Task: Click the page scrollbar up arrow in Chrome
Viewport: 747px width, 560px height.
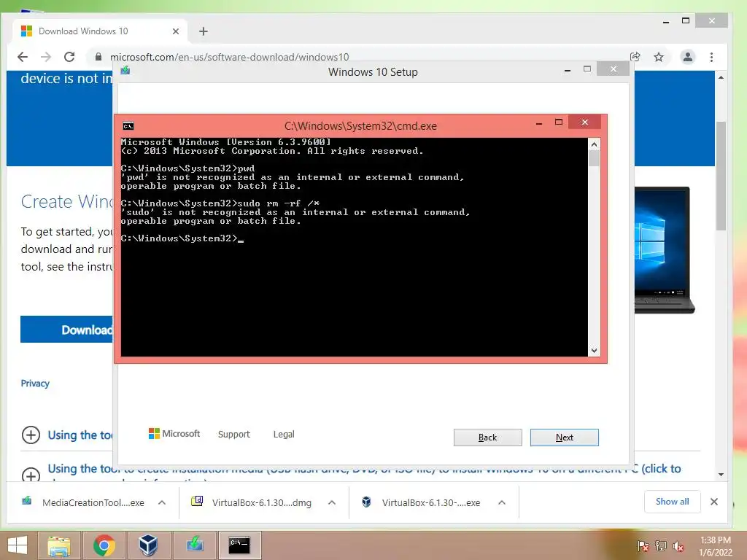Action: (x=721, y=77)
